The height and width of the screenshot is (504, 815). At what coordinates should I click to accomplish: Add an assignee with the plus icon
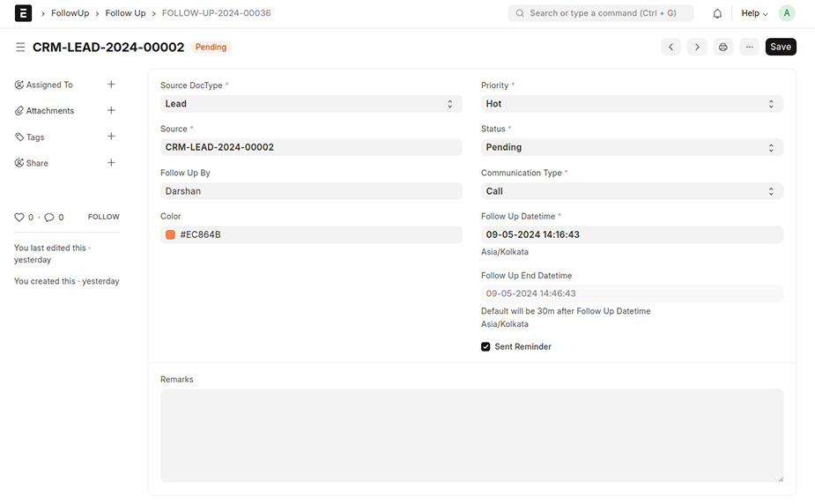coord(111,85)
